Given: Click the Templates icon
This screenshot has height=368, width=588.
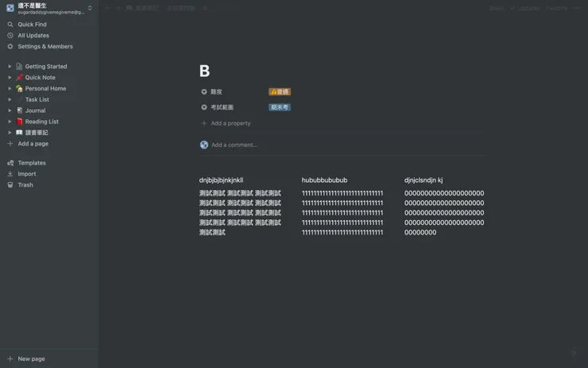Looking at the screenshot, I should click(x=10, y=163).
